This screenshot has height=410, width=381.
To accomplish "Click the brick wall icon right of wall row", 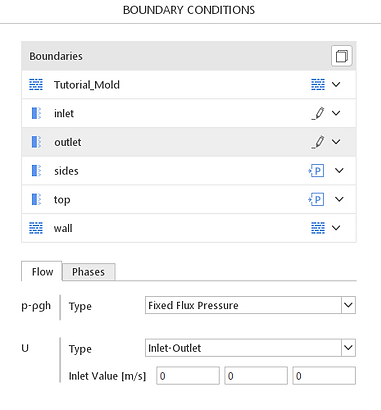I will (x=318, y=228).
